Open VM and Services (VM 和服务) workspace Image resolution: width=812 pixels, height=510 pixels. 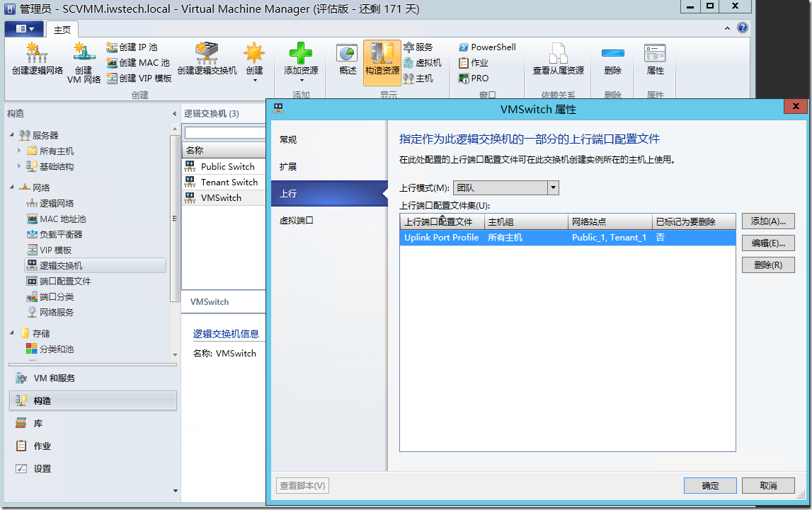[93, 378]
